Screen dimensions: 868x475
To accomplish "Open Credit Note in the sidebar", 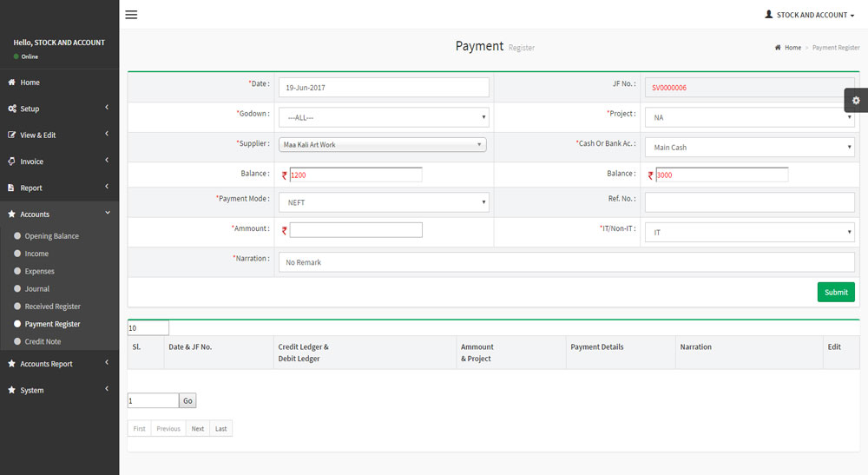I will 43,341.
